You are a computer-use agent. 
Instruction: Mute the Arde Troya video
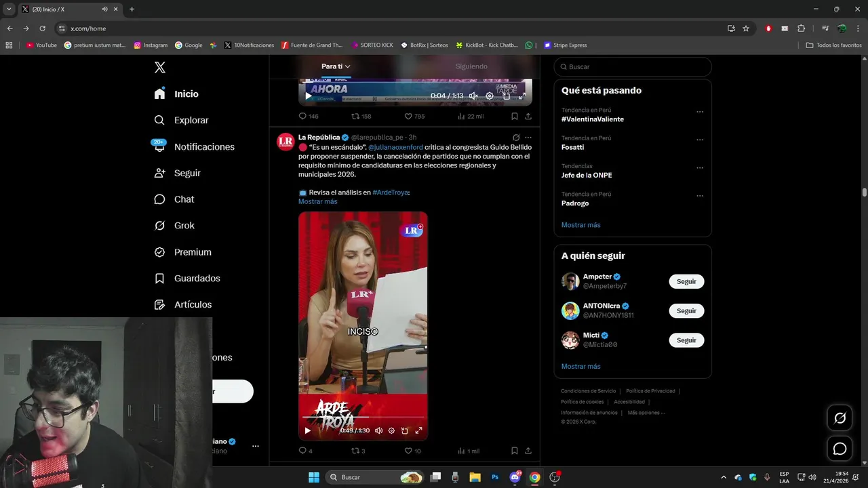pos(379,430)
